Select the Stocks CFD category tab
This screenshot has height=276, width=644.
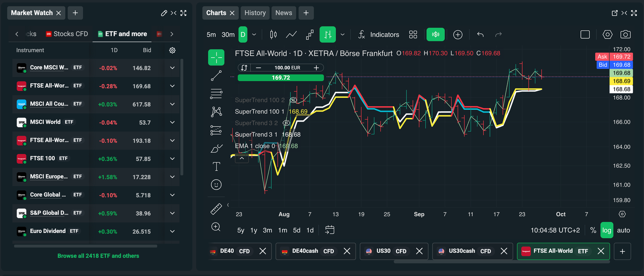(66, 34)
